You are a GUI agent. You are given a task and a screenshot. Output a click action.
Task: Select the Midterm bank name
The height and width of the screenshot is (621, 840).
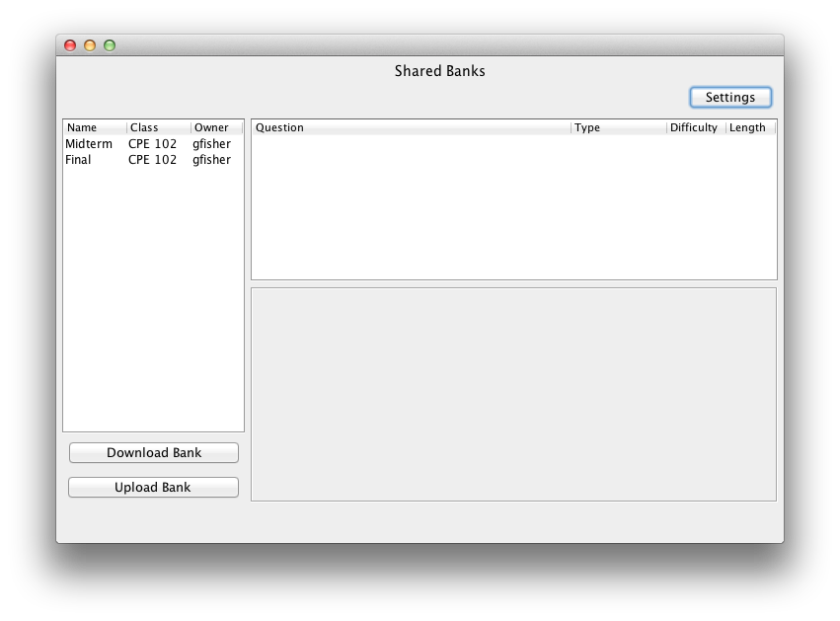[x=89, y=144]
